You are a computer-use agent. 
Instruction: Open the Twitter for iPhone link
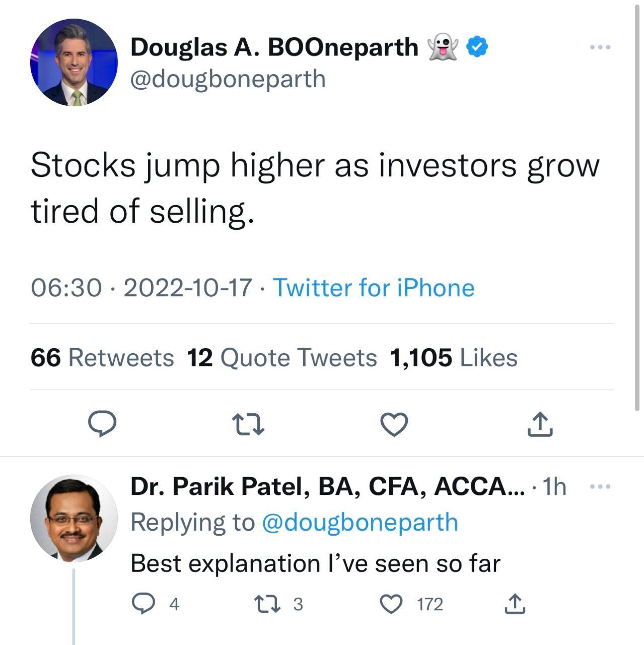374,288
